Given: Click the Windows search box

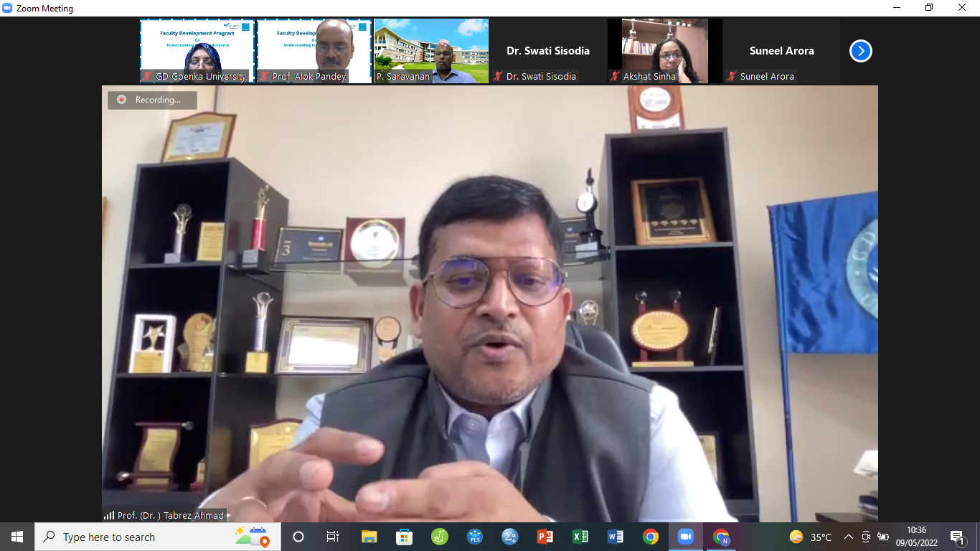Looking at the screenshot, I should pos(143,537).
